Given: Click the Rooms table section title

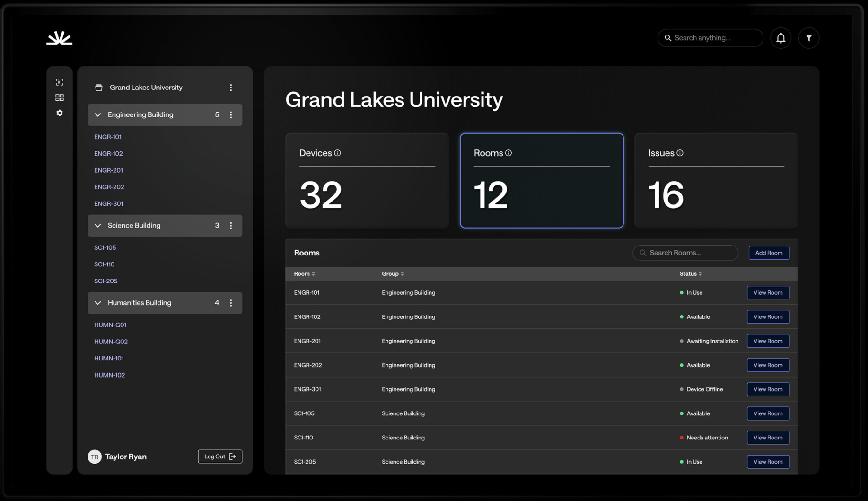Looking at the screenshot, I should click(307, 253).
